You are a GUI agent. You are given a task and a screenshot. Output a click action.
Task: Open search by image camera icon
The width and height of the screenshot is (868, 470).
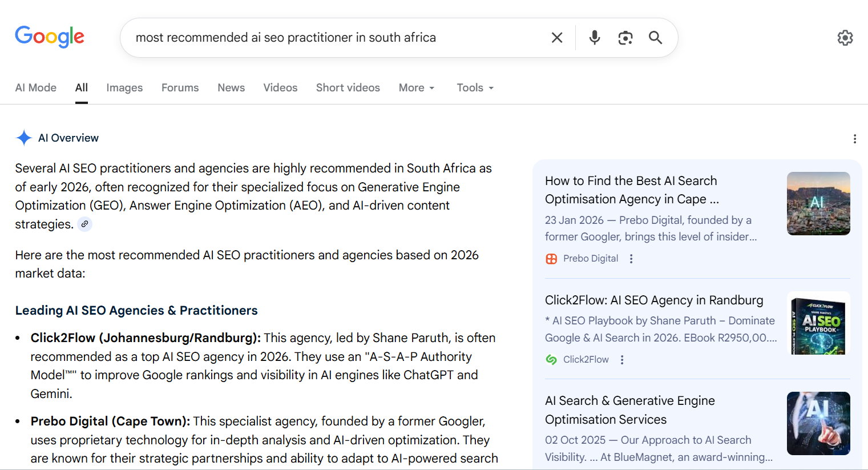[x=625, y=38]
